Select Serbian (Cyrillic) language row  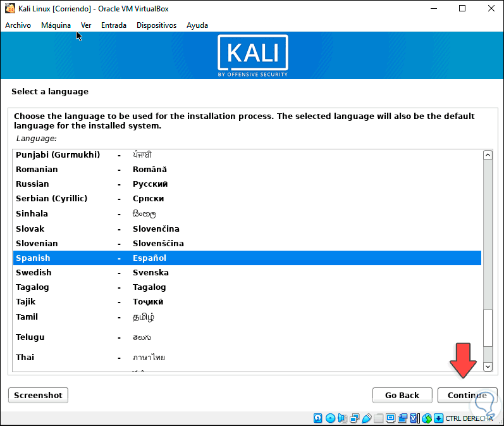click(247, 199)
